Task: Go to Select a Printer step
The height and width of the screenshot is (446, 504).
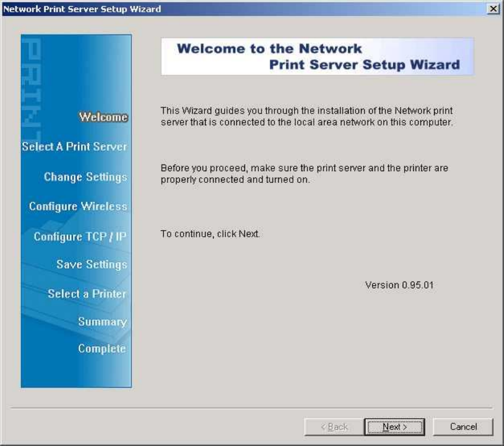Action: click(87, 294)
